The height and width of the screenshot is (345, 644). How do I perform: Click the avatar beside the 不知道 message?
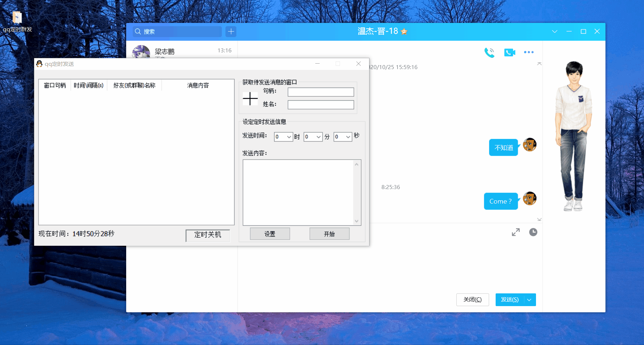tap(529, 145)
